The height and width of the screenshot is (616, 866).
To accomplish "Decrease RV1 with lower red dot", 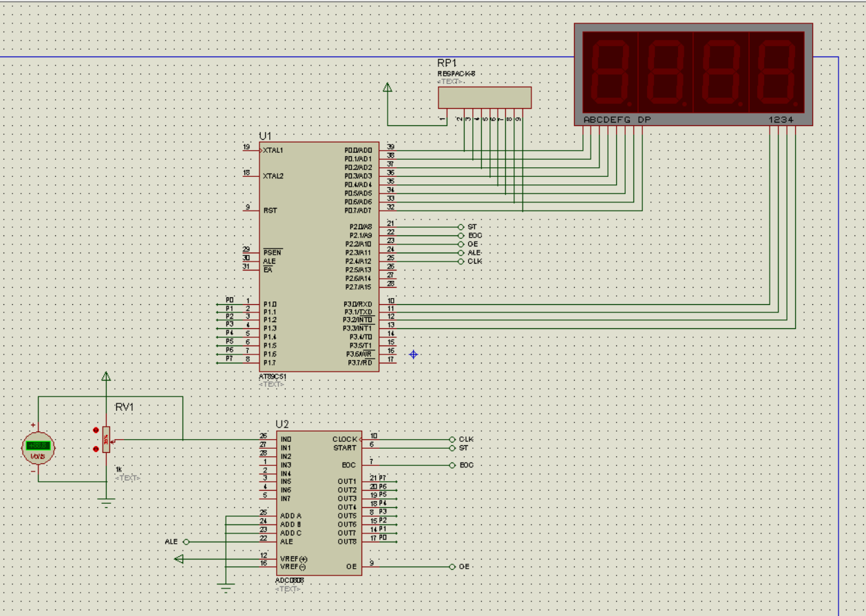I will [x=95, y=449].
